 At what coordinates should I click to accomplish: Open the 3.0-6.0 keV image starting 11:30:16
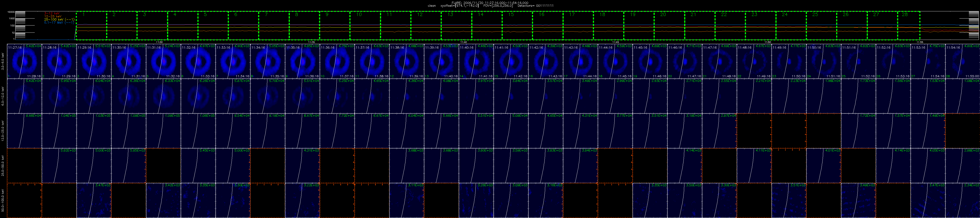[129, 61]
